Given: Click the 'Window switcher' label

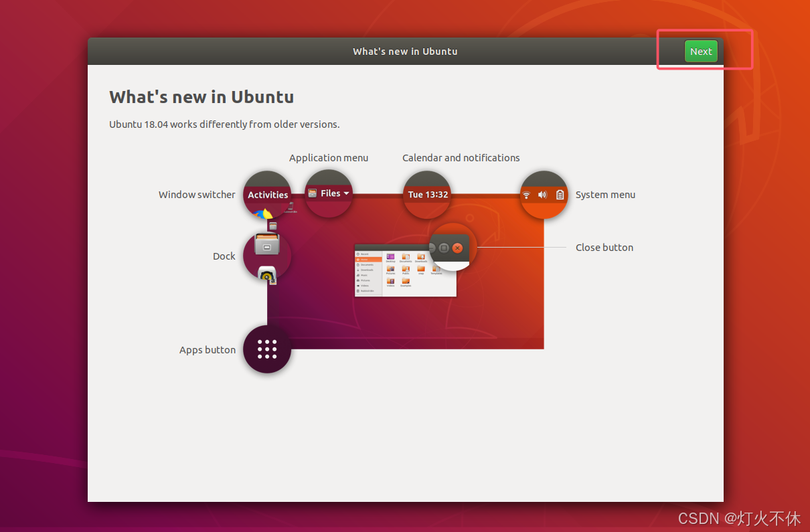Looking at the screenshot, I should 197,195.
